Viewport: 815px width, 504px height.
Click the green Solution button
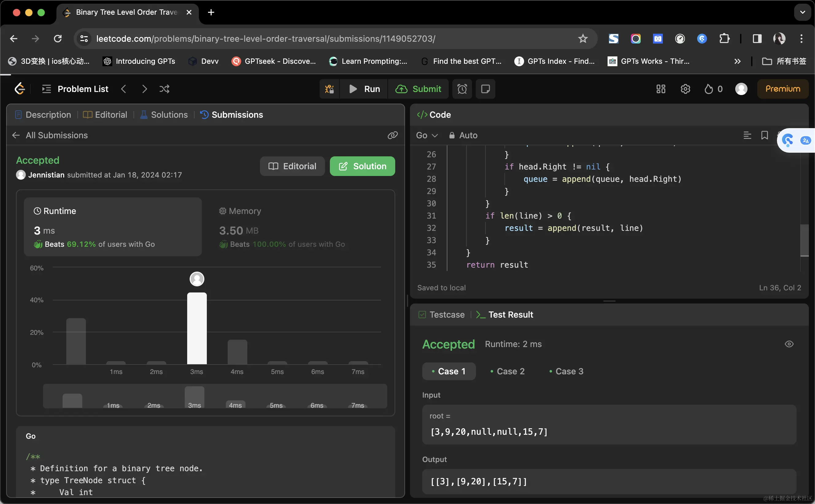point(362,166)
